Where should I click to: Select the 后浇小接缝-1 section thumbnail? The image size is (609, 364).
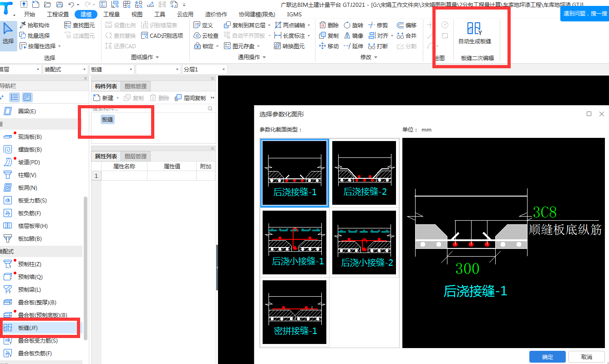[x=294, y=243]
